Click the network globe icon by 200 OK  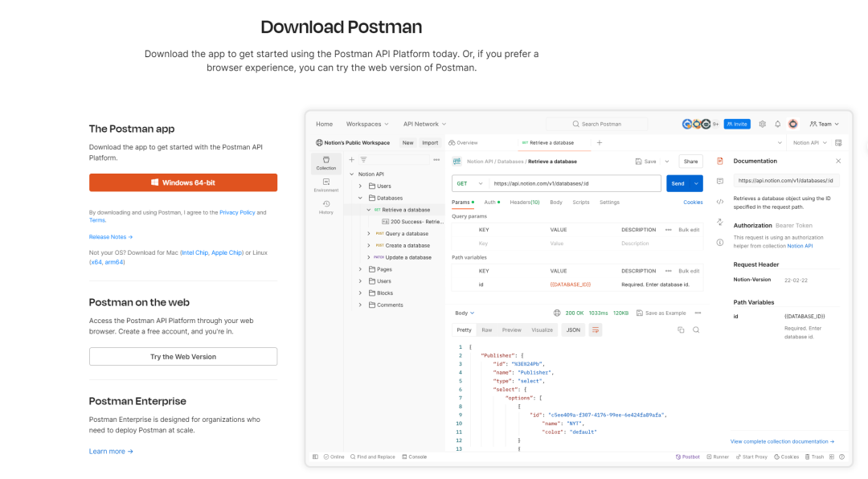coord(557,313)
